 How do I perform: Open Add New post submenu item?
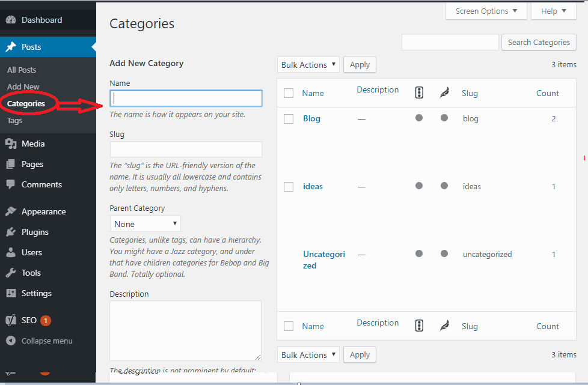point(23,86)
